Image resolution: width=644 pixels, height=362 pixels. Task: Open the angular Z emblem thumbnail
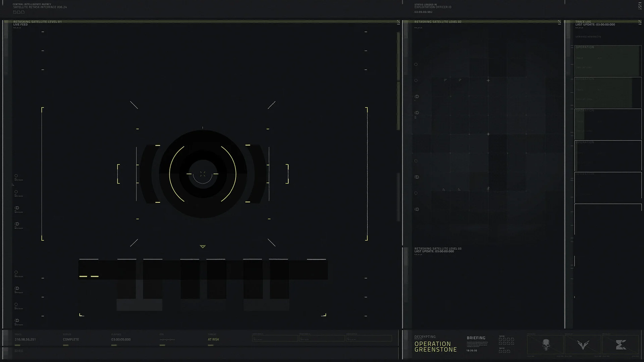(621, 345)
